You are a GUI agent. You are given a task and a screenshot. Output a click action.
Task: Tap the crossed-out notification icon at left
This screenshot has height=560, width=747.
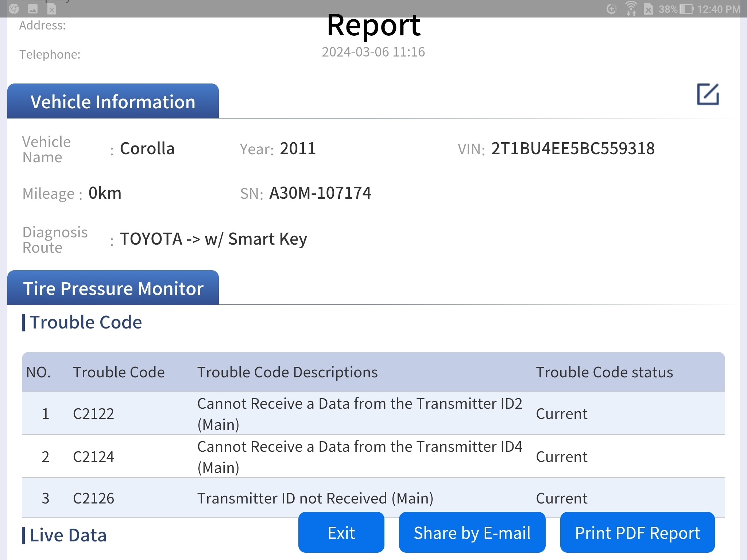tap(52, 9)
